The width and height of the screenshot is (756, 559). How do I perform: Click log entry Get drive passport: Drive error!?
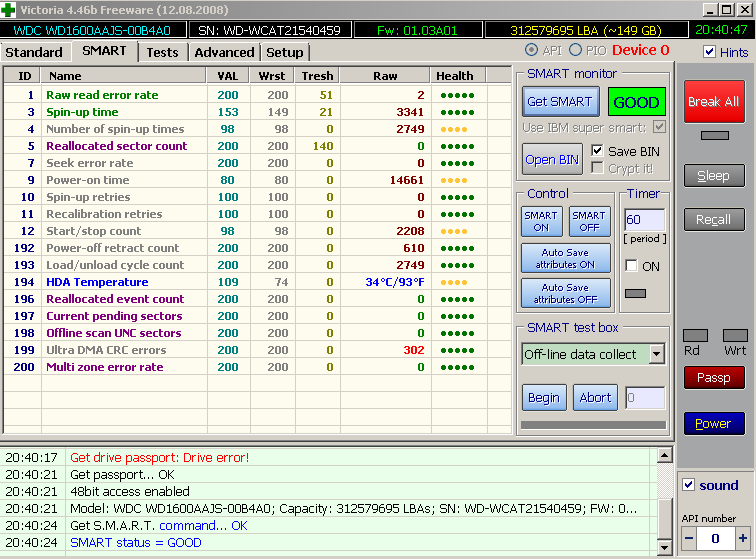[160, 457]
